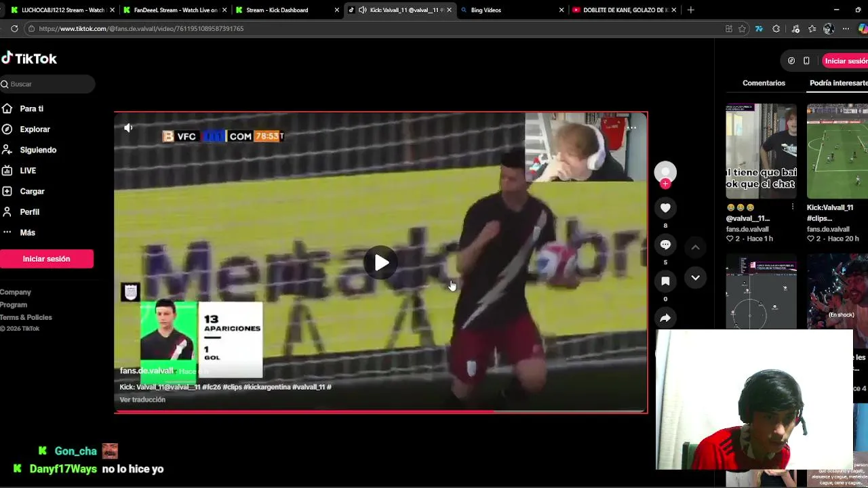Go to the next video with the down chevron
This screenshot has width=868, height=488.
(x=695, y=278)
